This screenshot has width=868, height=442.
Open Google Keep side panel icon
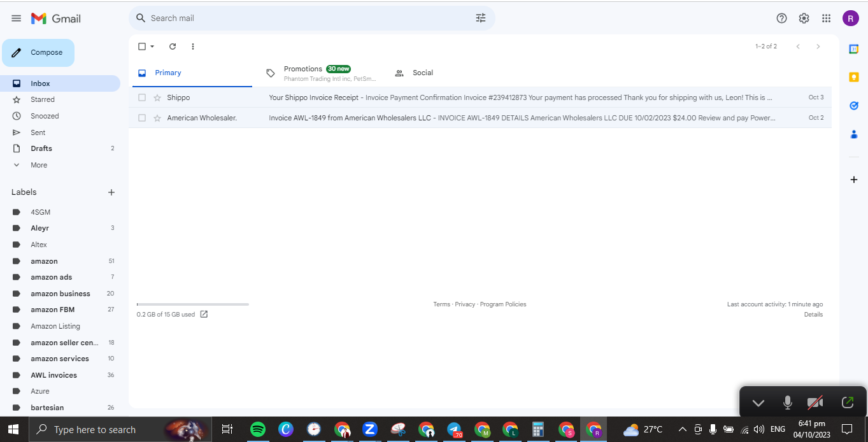(854, 77)
